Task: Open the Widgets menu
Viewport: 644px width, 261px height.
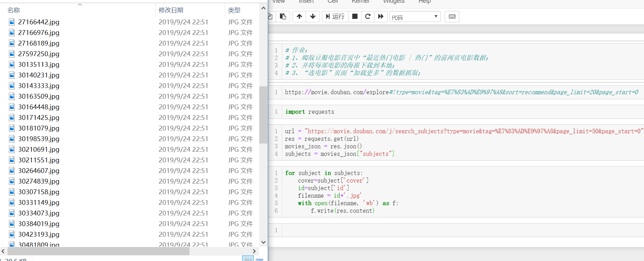Action: click(393, 2)
